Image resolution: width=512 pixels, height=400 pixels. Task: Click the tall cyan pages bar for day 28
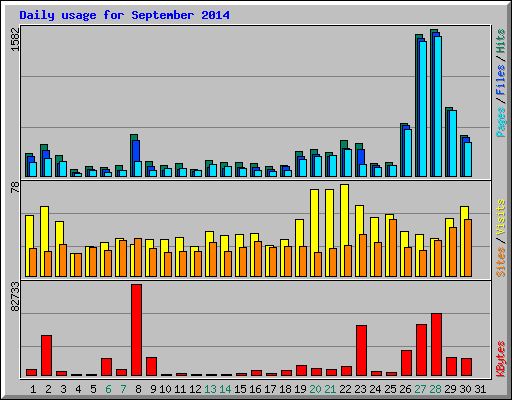coord(438,106)
